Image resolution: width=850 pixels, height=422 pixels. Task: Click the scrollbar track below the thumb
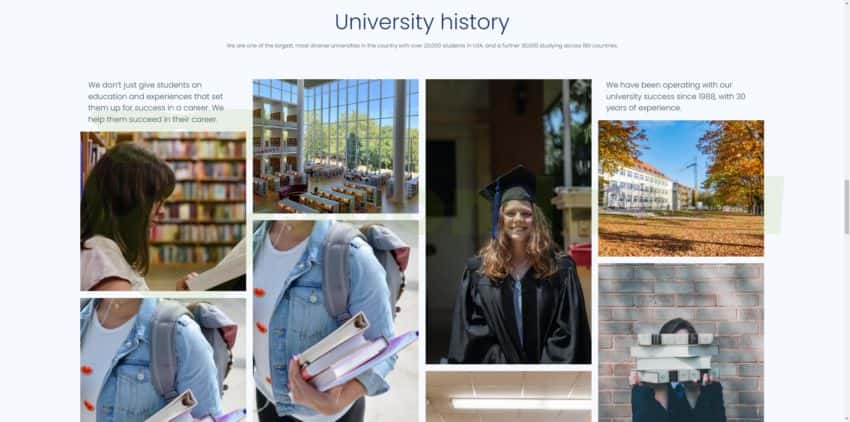pyautogui.click(x=846, y=328)
